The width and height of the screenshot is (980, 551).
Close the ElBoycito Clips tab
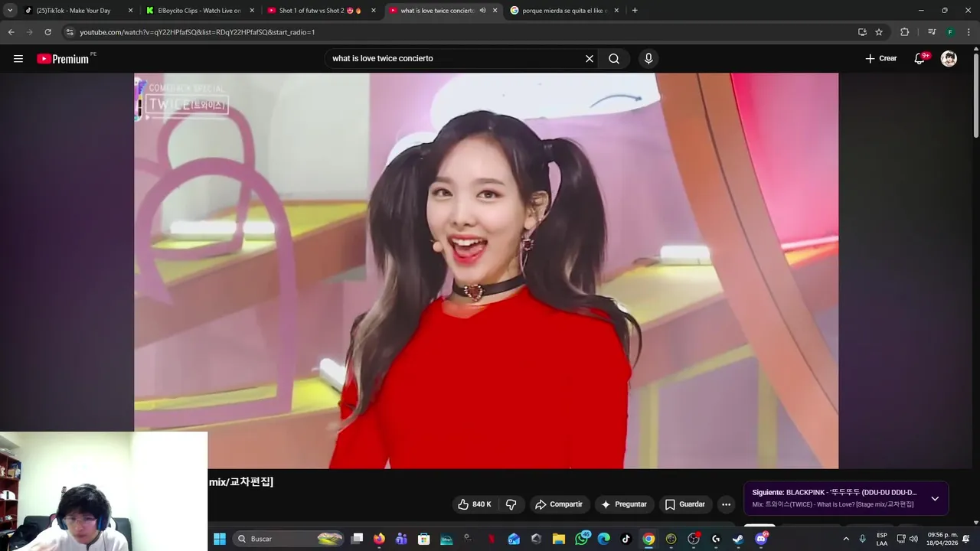[x=251, y=11]
